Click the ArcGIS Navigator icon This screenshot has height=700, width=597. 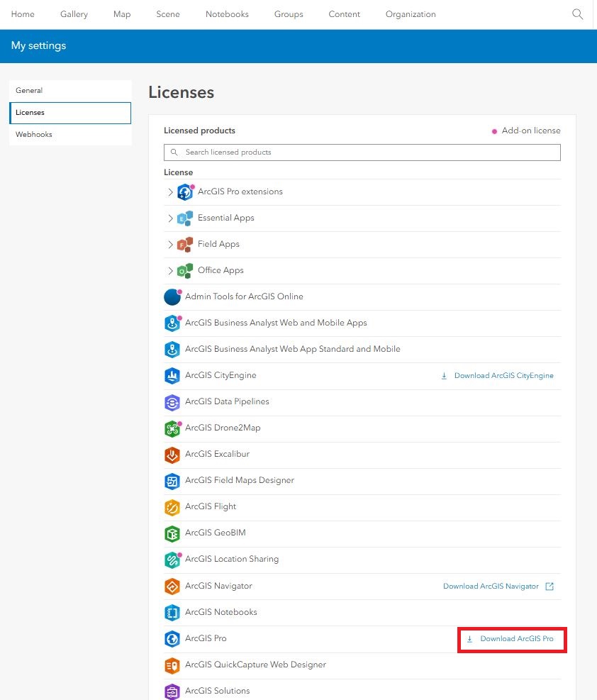(172, 586)
